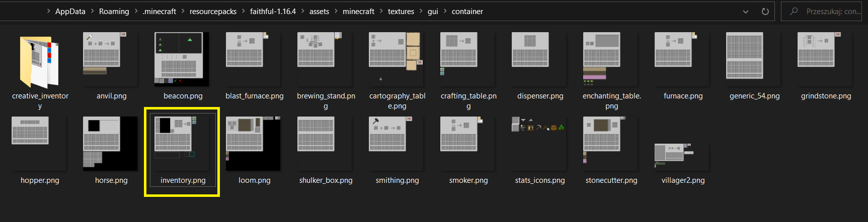Select the horse.png thumbnail
The height and width of the screenshot is (222, 868).
[111, 144]
